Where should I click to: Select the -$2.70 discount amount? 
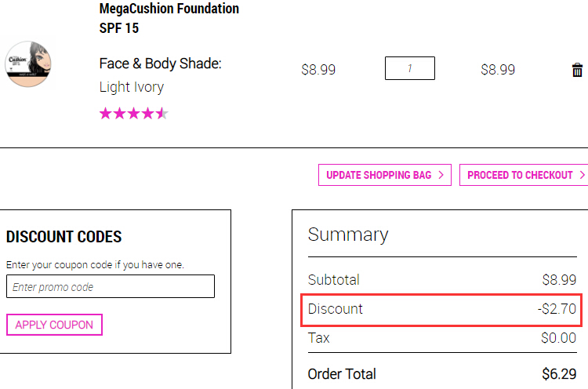[557, 309]
